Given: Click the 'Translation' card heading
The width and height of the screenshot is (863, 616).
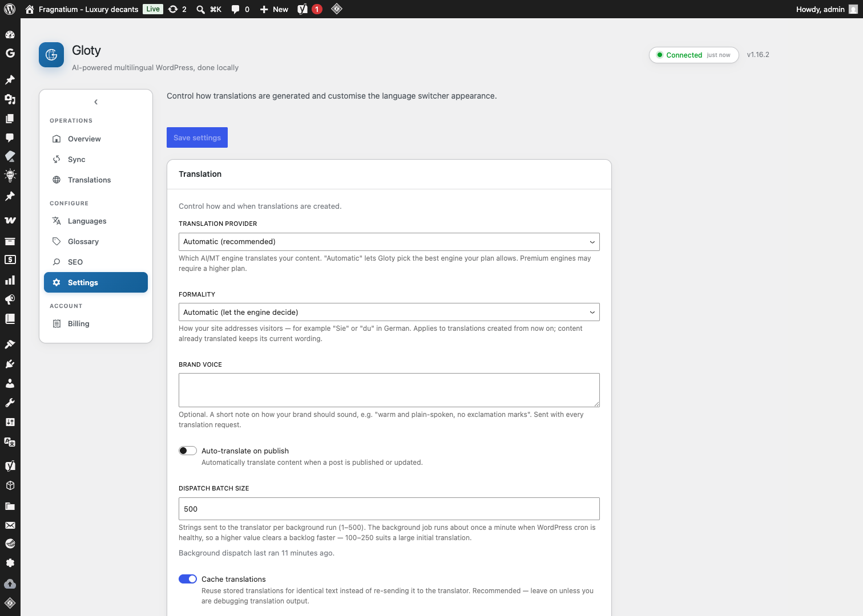Looking at the screenshot, I should point(200,174).
